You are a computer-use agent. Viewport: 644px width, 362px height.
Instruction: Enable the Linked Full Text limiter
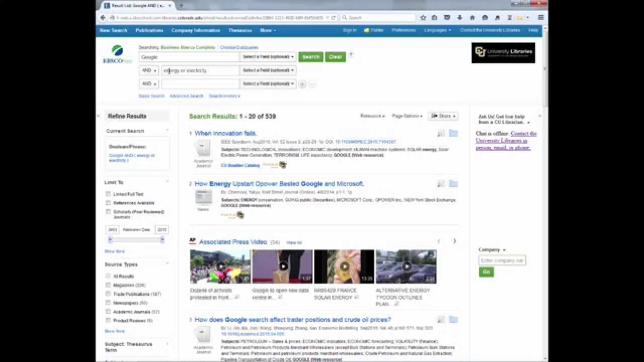click(108, 194)
